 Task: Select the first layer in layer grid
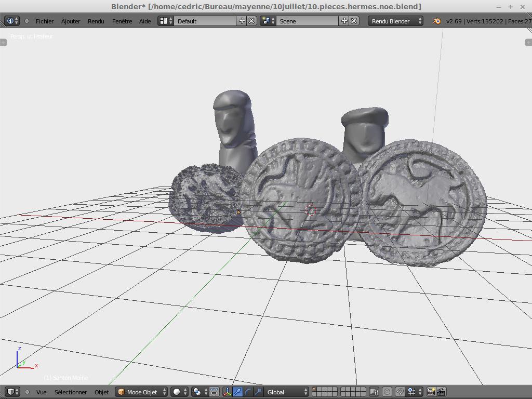pos(314,390)
